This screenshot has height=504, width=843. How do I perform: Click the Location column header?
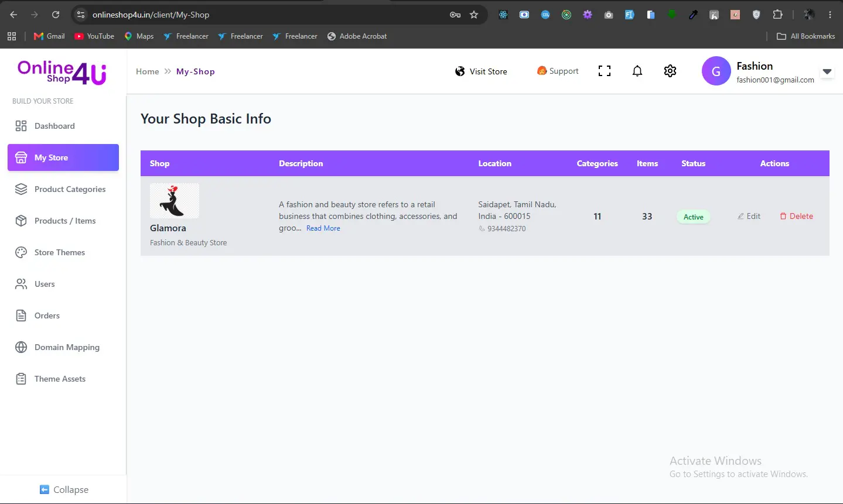tap(495, 163)
